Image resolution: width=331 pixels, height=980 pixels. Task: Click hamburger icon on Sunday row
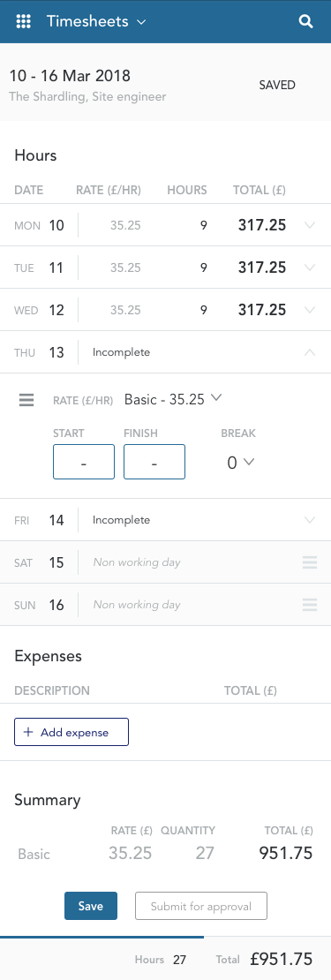click(x=310, y=605)
